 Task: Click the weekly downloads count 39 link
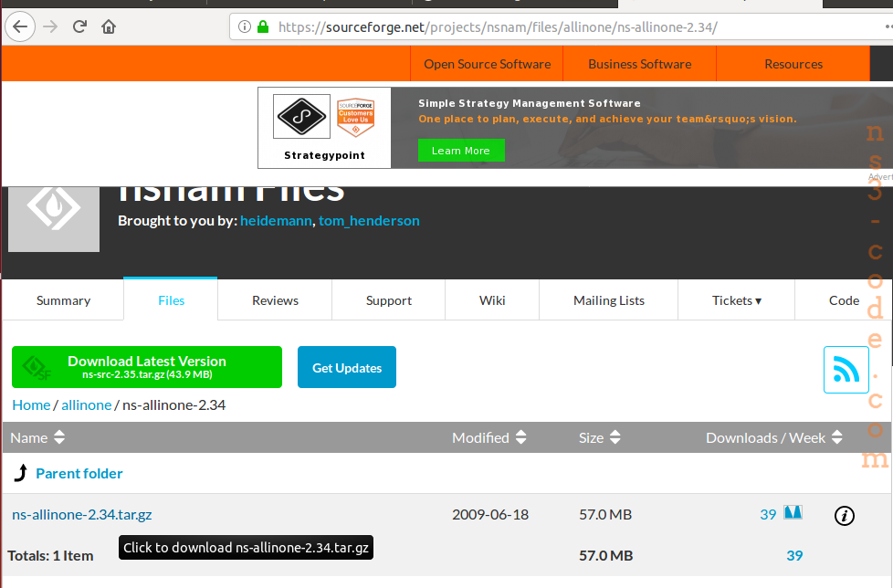click(x=768, y=515)
